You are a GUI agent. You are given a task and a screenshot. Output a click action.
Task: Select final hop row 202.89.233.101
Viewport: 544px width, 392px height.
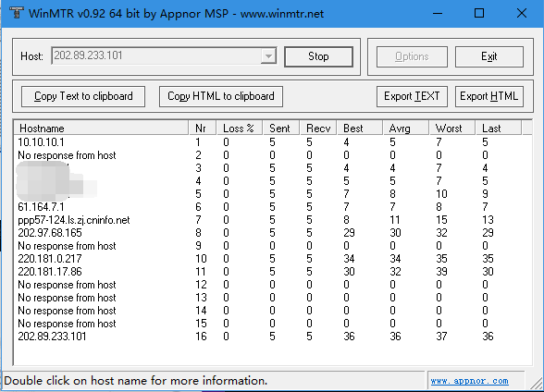272,337
